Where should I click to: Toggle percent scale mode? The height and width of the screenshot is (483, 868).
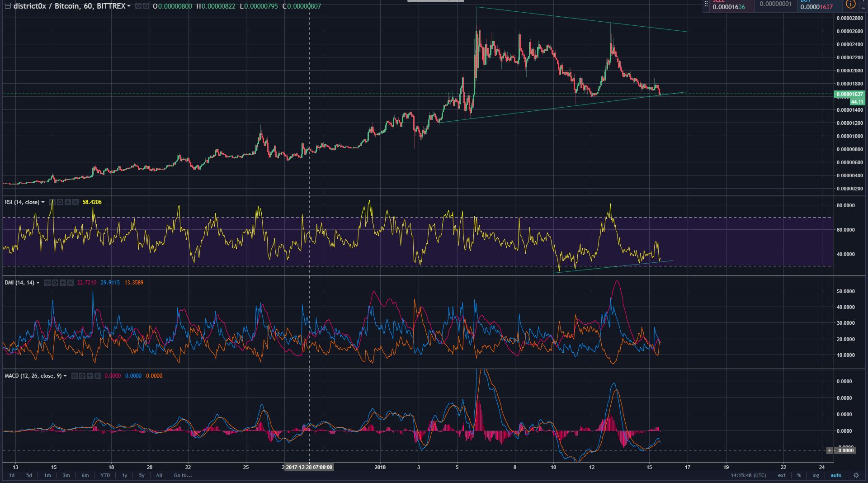click(x=799, y=475)
